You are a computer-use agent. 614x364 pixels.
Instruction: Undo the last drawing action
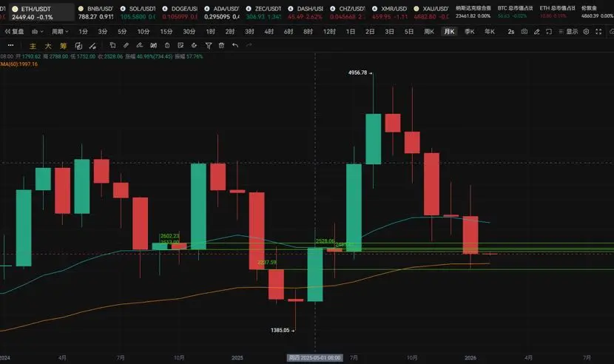[x=235, y=45]
